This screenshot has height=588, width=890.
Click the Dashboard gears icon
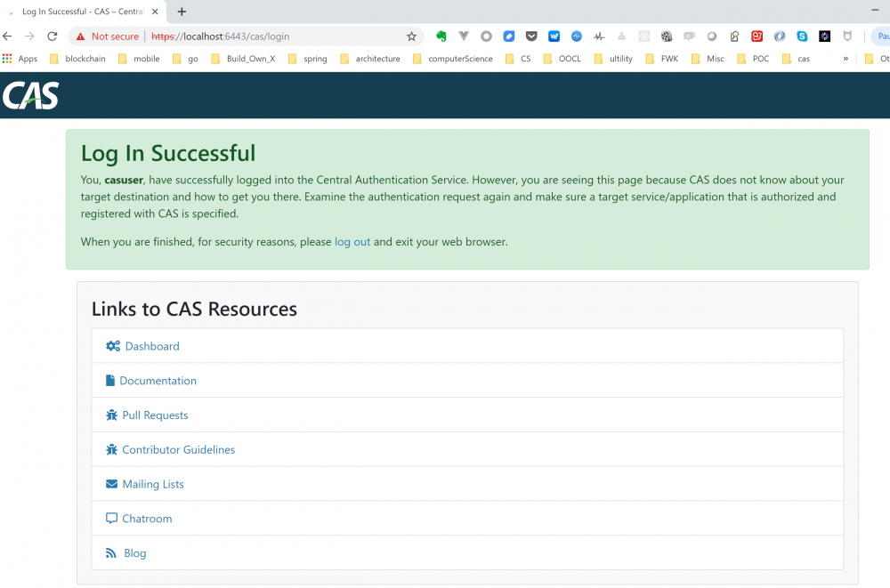(113, 346)
